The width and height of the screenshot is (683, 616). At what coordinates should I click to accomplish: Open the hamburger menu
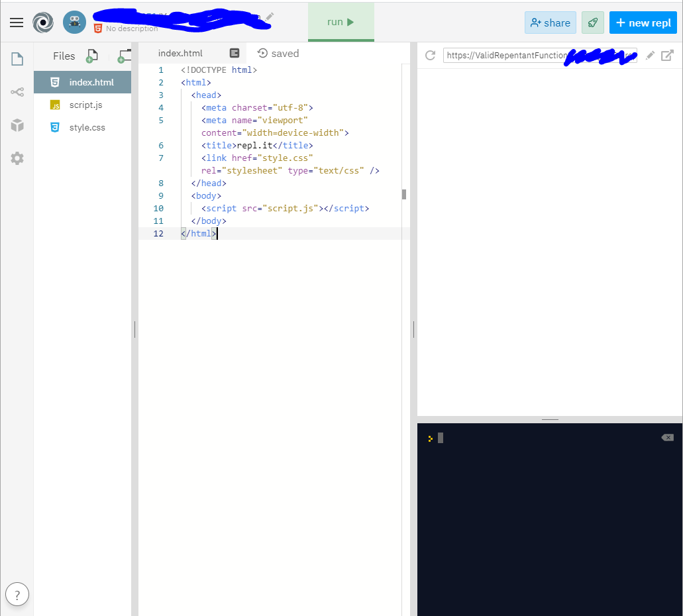(x=17, y=23)
